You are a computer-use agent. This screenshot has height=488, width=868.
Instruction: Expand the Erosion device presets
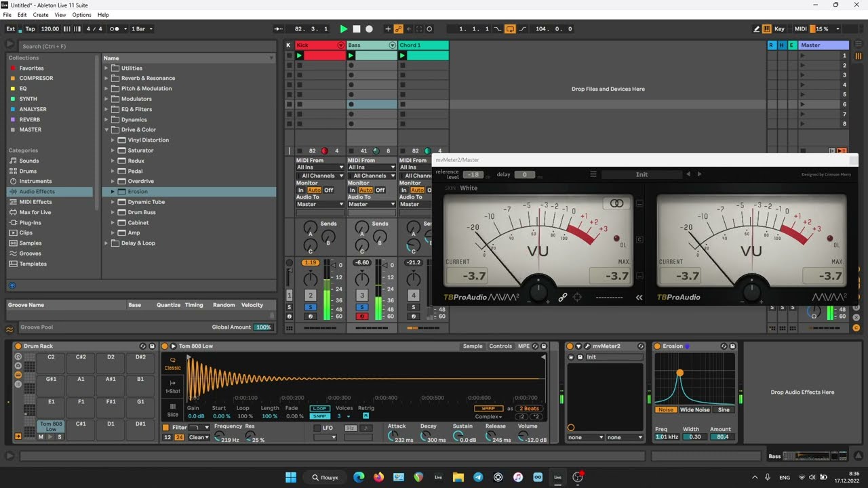point(113,192)
